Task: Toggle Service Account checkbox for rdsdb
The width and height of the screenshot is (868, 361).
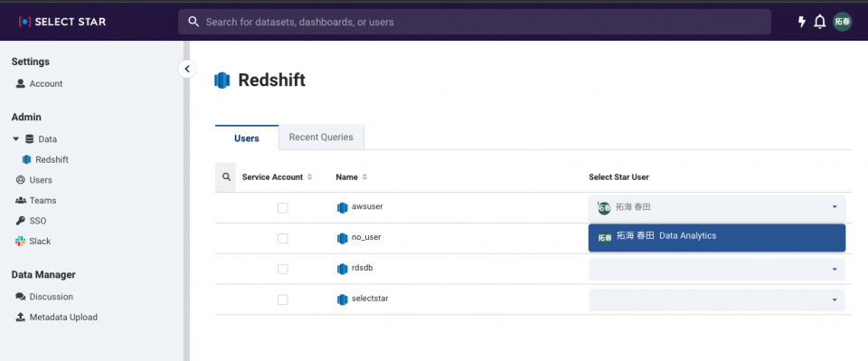Action: [x=282, y=269]
